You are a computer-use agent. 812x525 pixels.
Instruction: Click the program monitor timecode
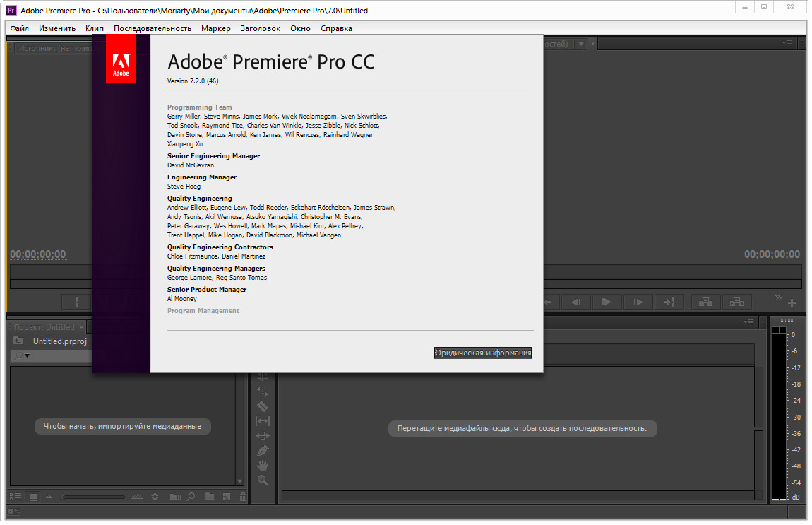[x=772, y=254]
